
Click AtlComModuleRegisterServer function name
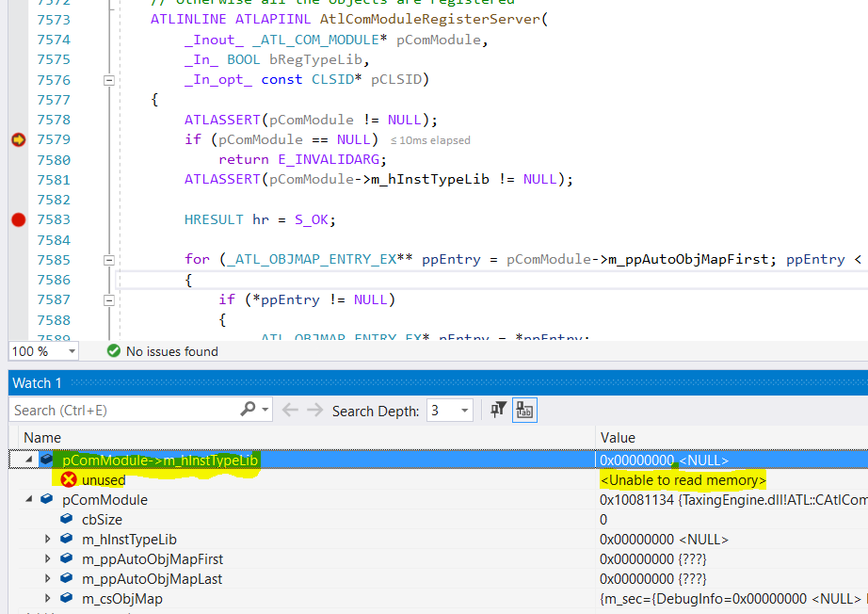tap(429, 20)
